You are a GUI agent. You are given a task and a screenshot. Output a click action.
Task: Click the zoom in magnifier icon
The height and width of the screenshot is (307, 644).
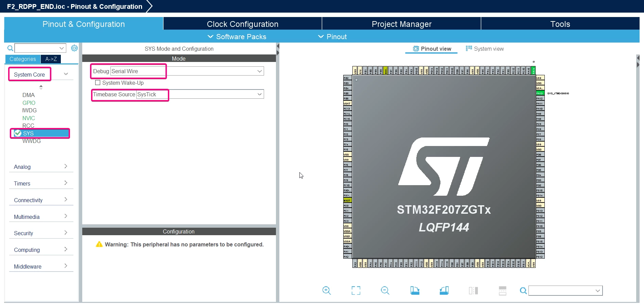pyautogui.click(x=327, y=290)
